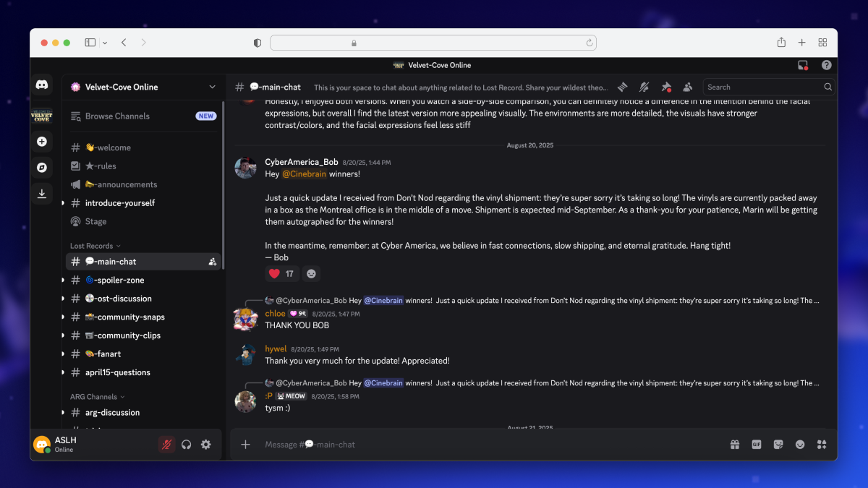Open the sticker picker
Screen dimensions: 868x488
click(778, 445)
